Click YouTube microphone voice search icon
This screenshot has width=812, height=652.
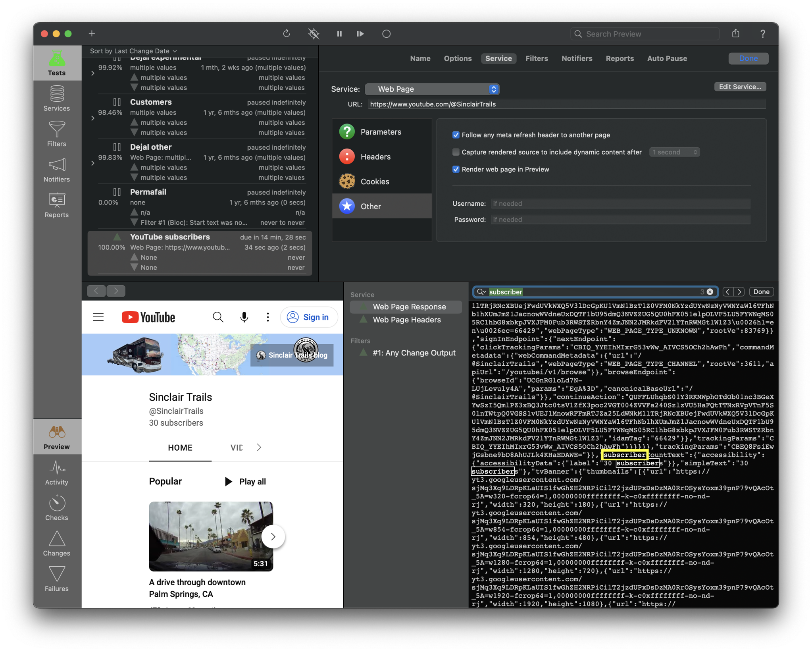pyautogui.click(x=244, y=317)
